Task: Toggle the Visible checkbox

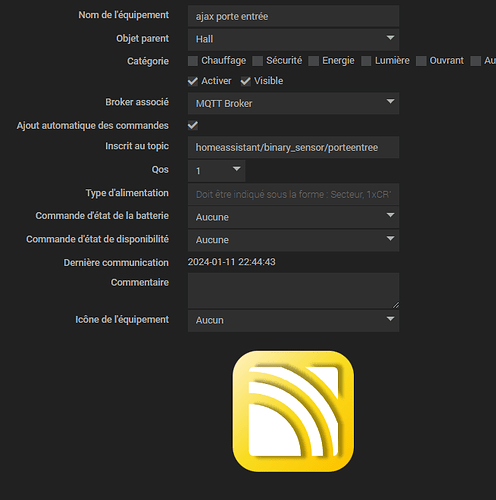Action: pyautogui.click(x=246, y=81)
